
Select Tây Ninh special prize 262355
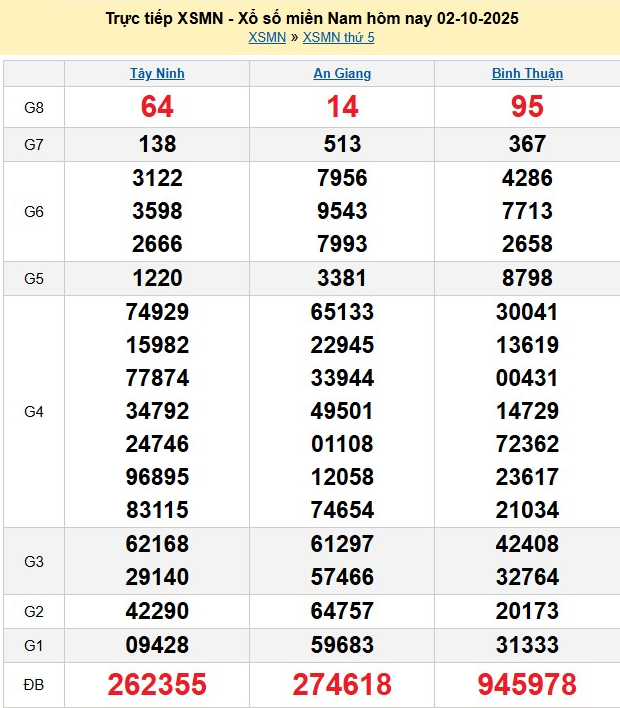[x=157, y=684]
